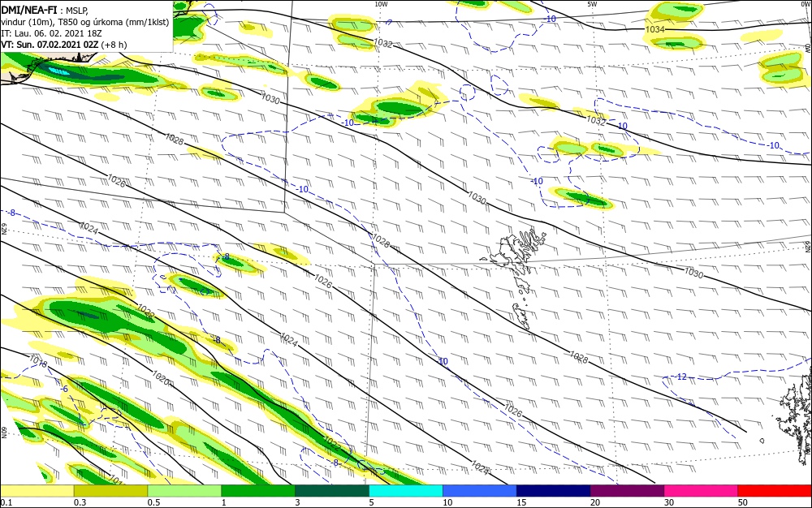Screen dimensions: 812x508
Task: Click the 1018 isobar label
Action: click(x=38, y=360)
